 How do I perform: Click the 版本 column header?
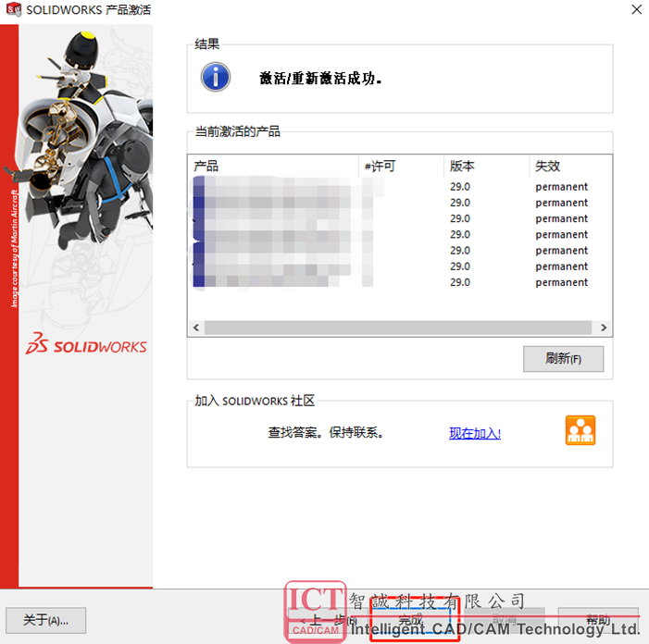[486, 167]
